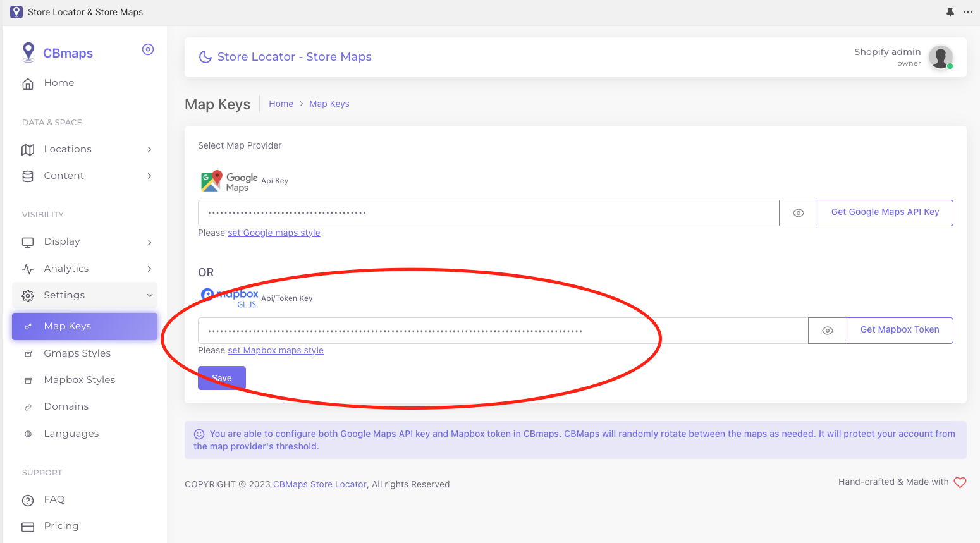Click the Save button
Image resolution: width=980 pixels, height=543 pixels.
(222, 378)
